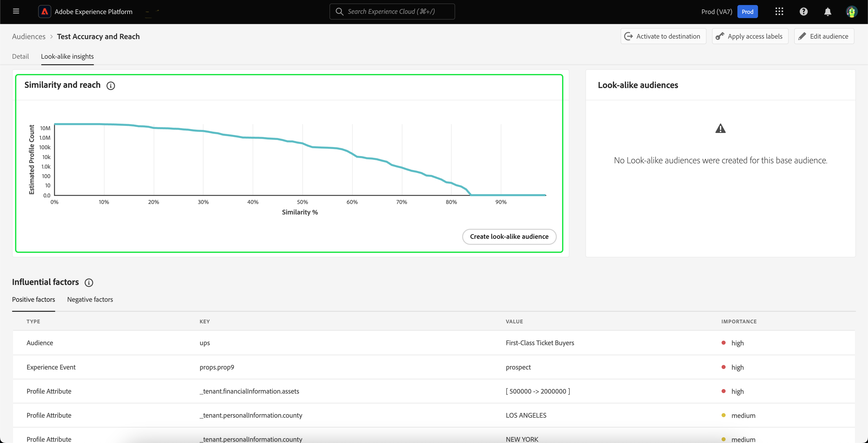The width and height of the screenshot is (868, 443).
Task: Go back via Audiences breadcrumb link
Action: 29,36
